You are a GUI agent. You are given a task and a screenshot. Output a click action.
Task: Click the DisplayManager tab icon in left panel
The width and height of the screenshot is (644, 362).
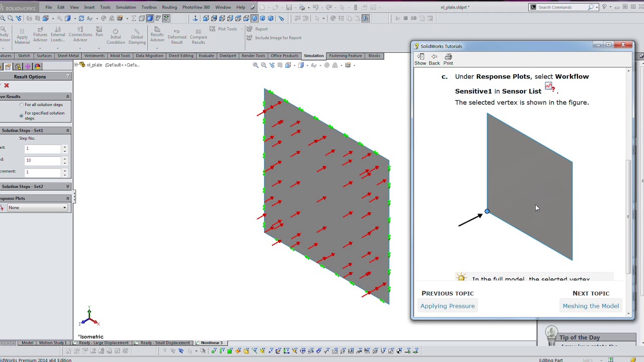(x=37, y=66)
